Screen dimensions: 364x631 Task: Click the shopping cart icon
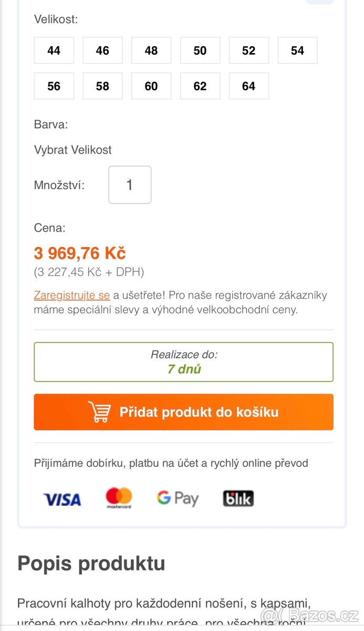[99, 412]
